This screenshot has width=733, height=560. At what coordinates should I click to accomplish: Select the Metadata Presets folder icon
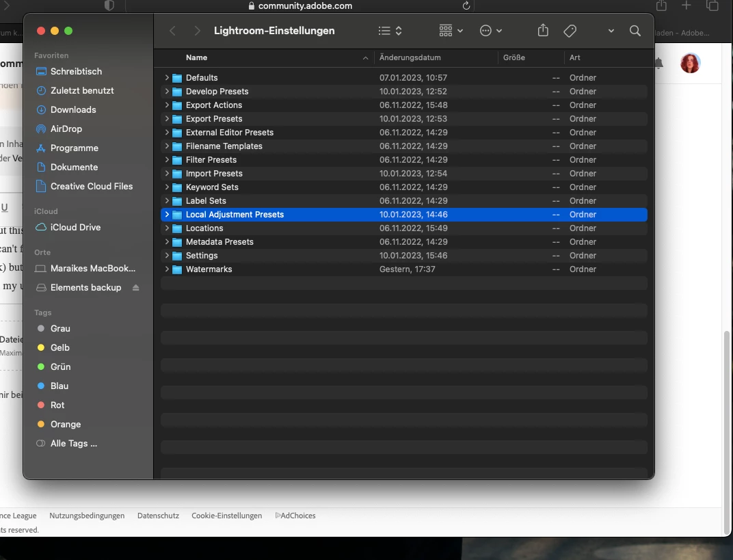[x=176, y=241]
